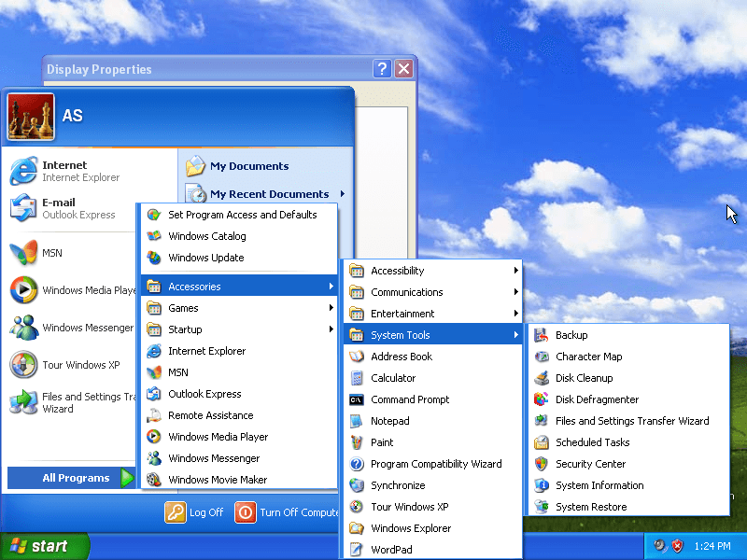The height and width of the screenshot is (560, 747).
Task: Expand the Entertainment submenu
Action: pyautogui.click(x=432, y=314)
